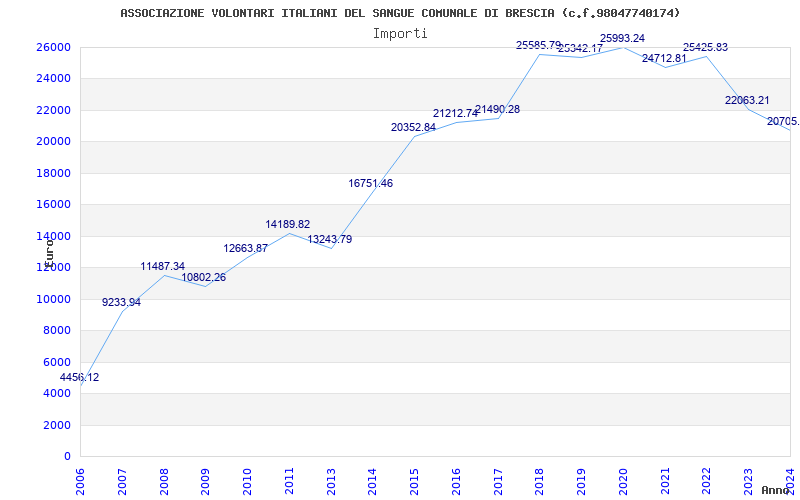The height and width of the screenshot is (500, 800).
Task: Click the 2013 year axis label
Action: pyautogui.click(x=331, y=482)
